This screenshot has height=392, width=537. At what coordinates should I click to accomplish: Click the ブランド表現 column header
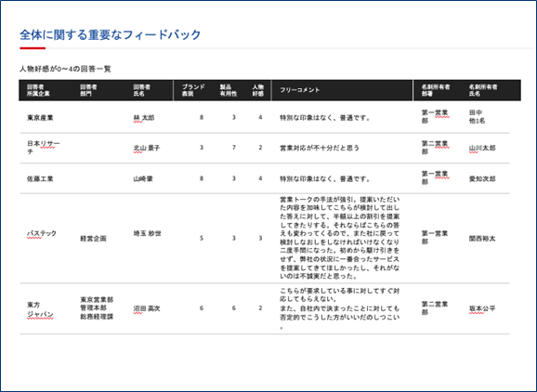193,90
